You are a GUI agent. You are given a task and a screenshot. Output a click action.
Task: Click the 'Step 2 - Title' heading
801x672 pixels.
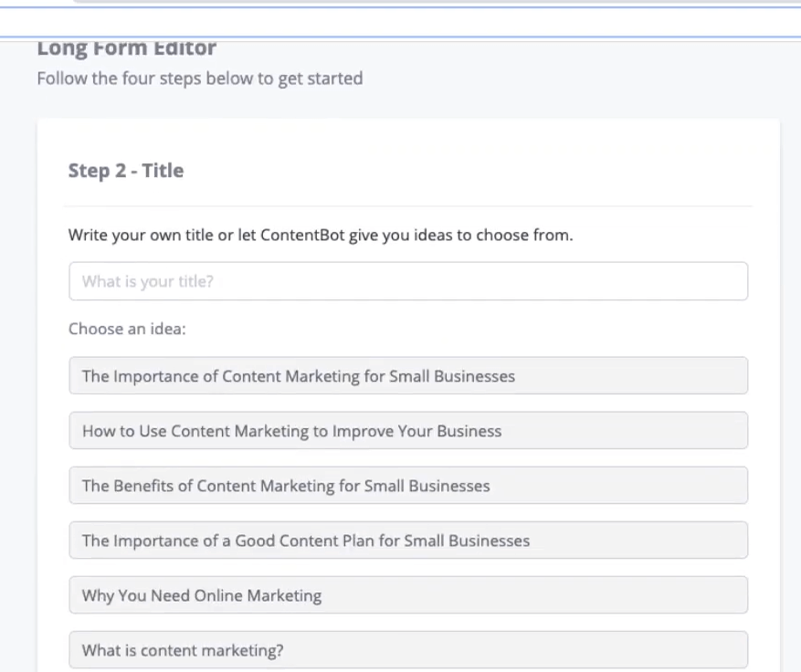pos(126,171)
